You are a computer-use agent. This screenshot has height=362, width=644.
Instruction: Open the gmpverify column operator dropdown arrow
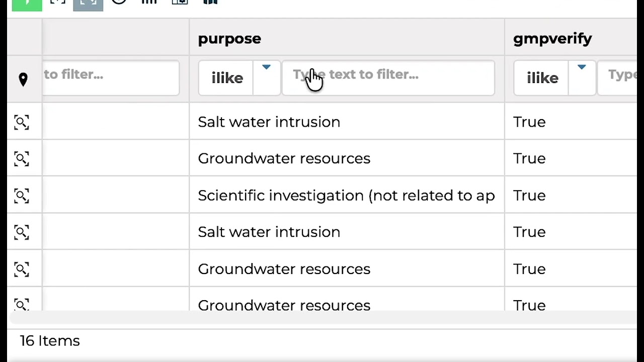(x=582, y=67)
